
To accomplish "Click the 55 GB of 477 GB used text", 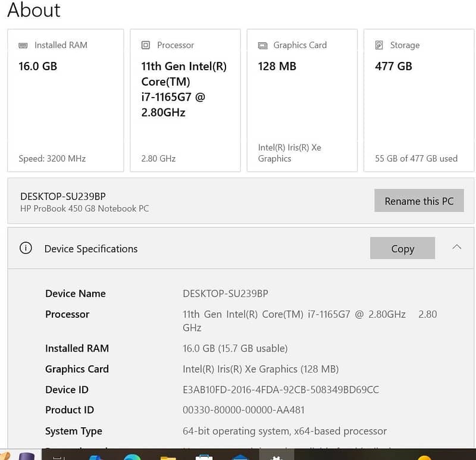I will click(x=416, y=158).
